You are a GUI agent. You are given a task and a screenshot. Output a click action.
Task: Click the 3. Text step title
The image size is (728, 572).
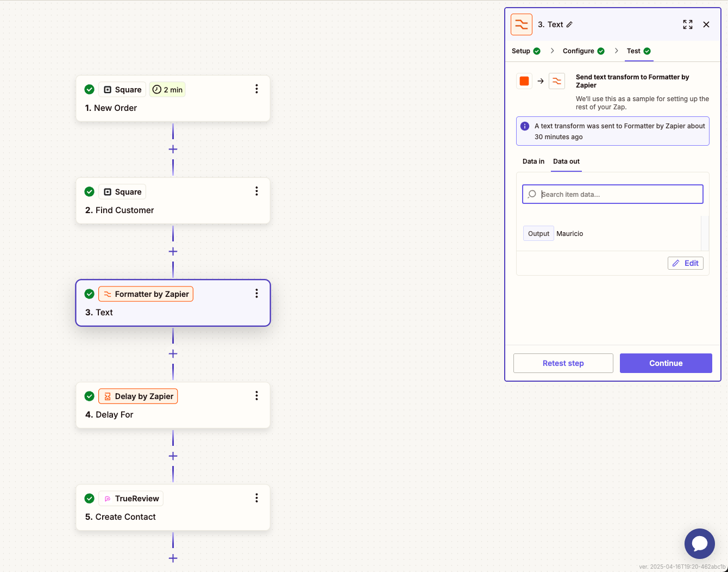(x=99, y=313)
